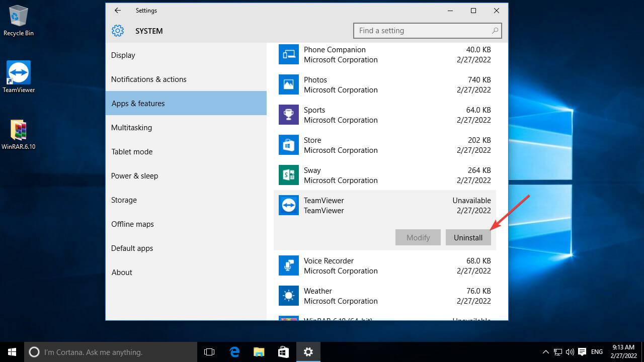This screenshot has width=644, height=362.
Task: Go back using the Settings back arrow
Action: [117, 11]
